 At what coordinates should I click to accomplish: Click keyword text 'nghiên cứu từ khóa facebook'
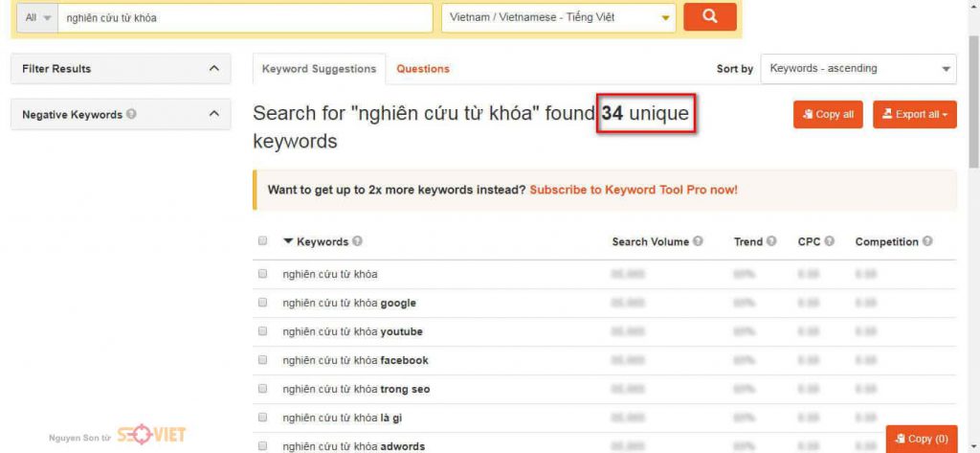tap(356, 360)
